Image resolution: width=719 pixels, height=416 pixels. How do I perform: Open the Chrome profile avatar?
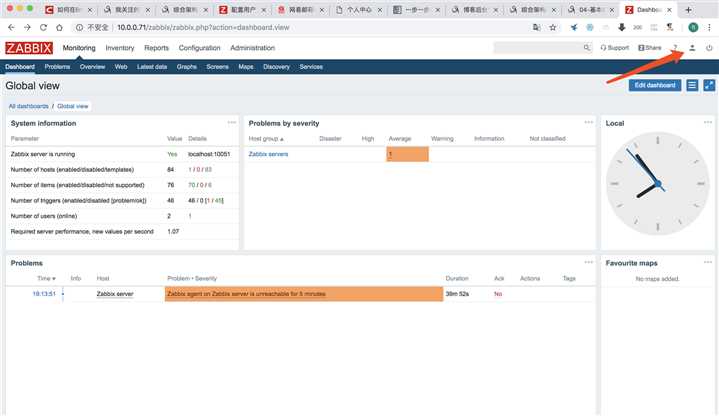tap(693, 28)
